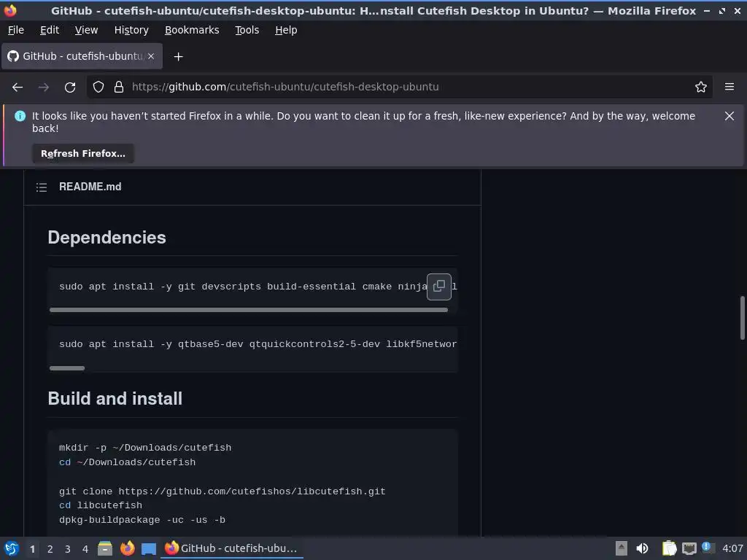Bookmark this page with the star
747x560 pixels.
701,87
